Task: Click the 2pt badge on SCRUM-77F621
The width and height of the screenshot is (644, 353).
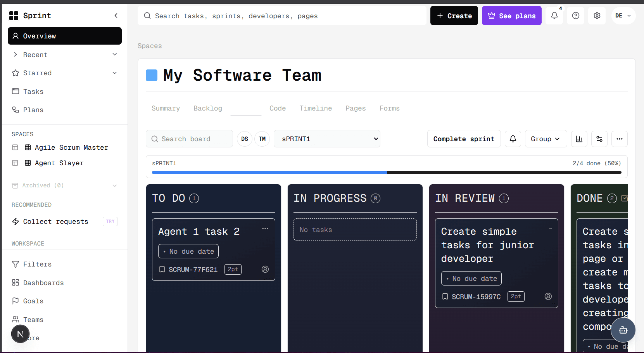Action: coord(233,269)
